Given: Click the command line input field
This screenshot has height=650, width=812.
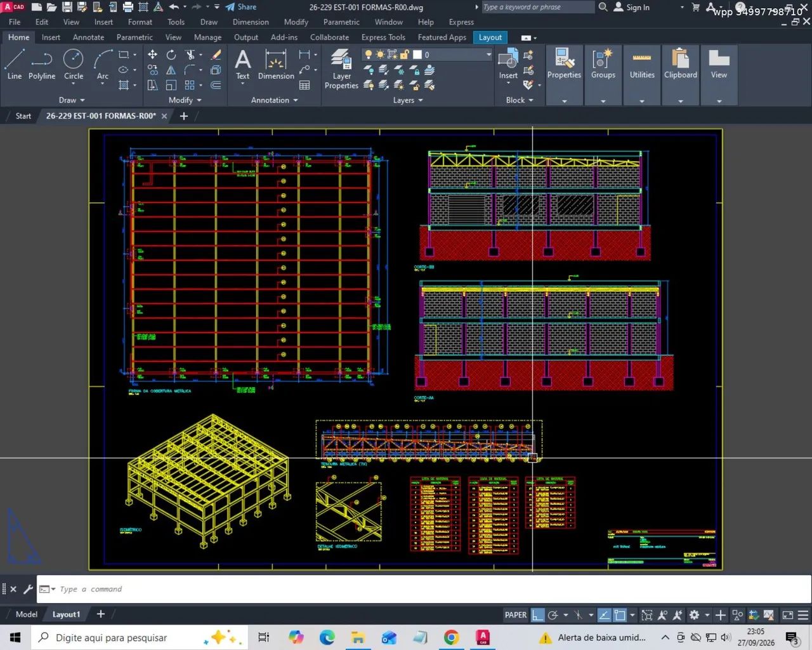Looking at the screenshot, I should pos(423,589).
